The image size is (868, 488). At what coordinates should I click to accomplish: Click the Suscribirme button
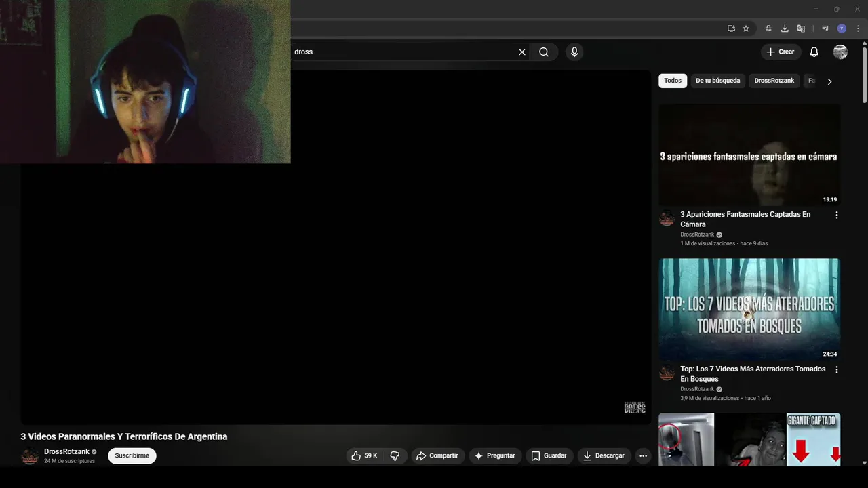pyautogui.click(x=132, y=456)
